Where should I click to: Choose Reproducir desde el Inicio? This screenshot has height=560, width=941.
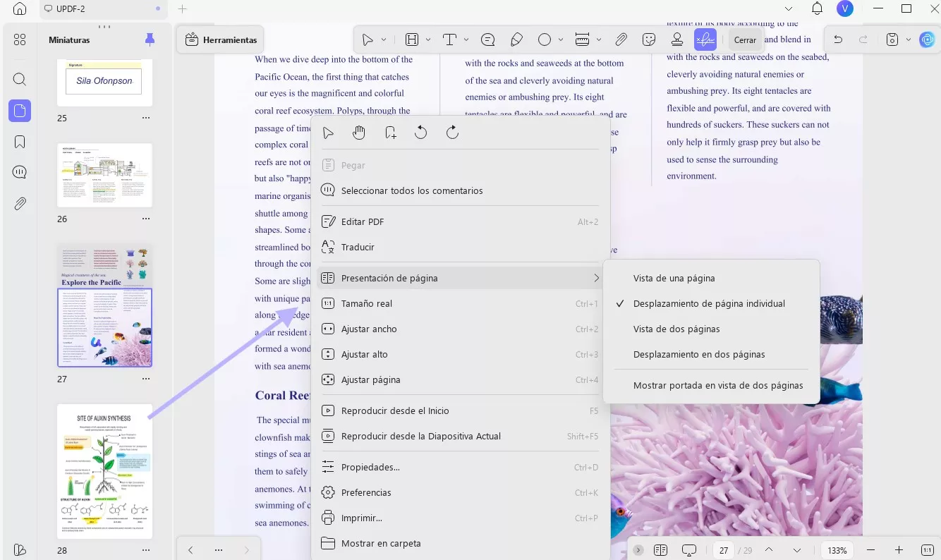(x=460, y=410)
